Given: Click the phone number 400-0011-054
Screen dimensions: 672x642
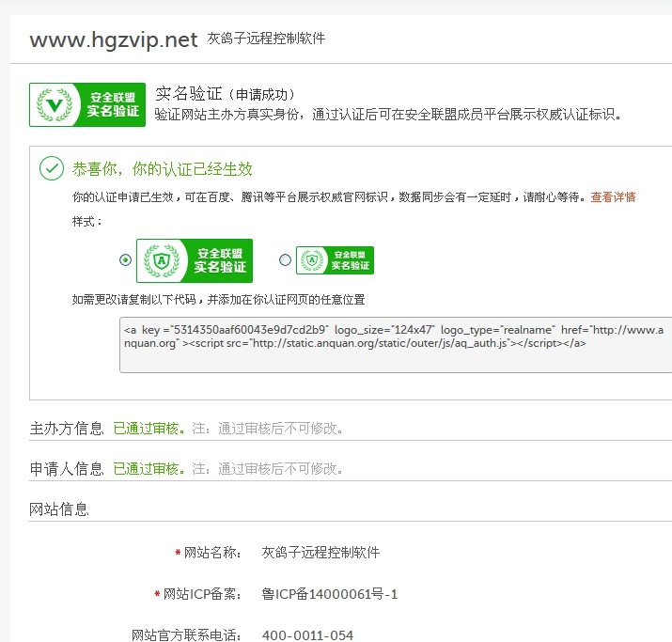Looking at the screenshot, I should (307, 635).
